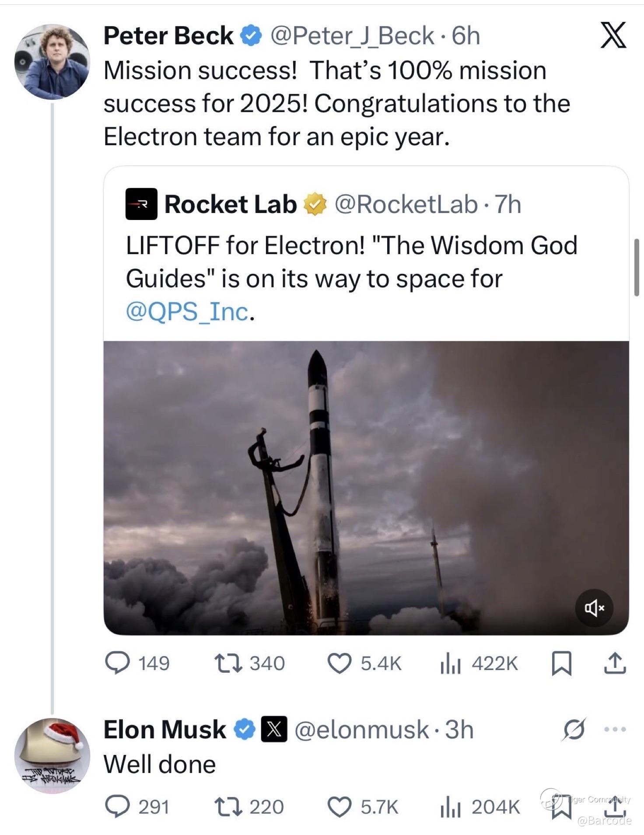
Task: Reply to Elon Musk's comment
Action: 117,806
